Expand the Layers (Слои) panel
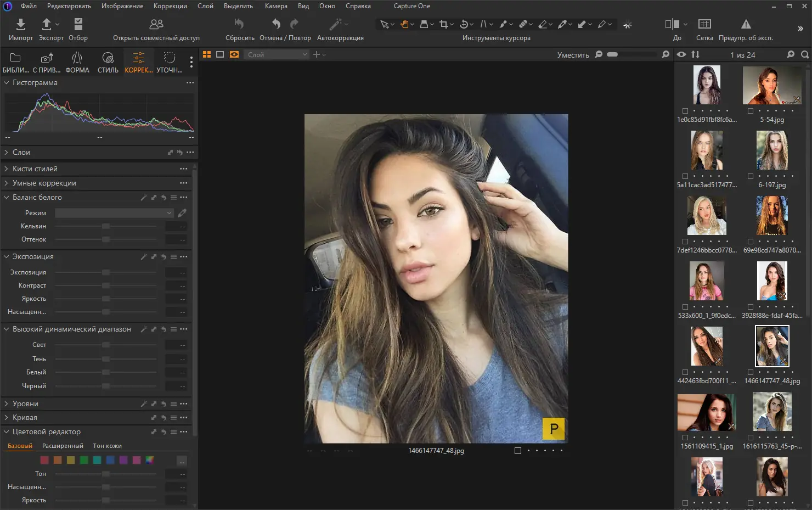The width and height of the screenshot is (812, 510). [6, 152]
